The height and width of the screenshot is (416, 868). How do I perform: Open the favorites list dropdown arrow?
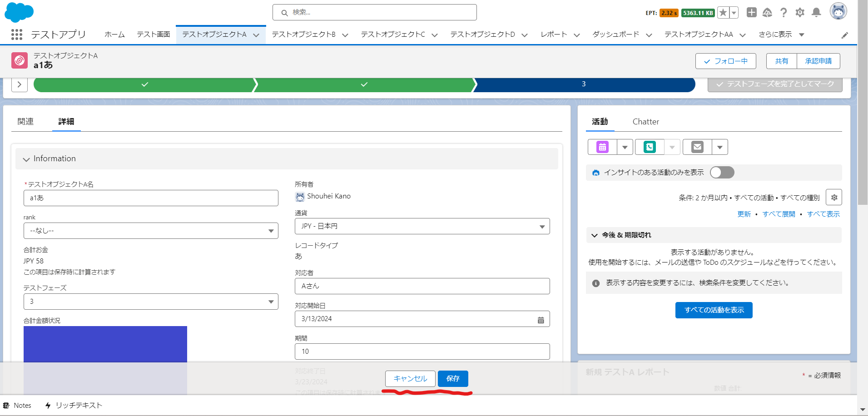tap(734, 13)
